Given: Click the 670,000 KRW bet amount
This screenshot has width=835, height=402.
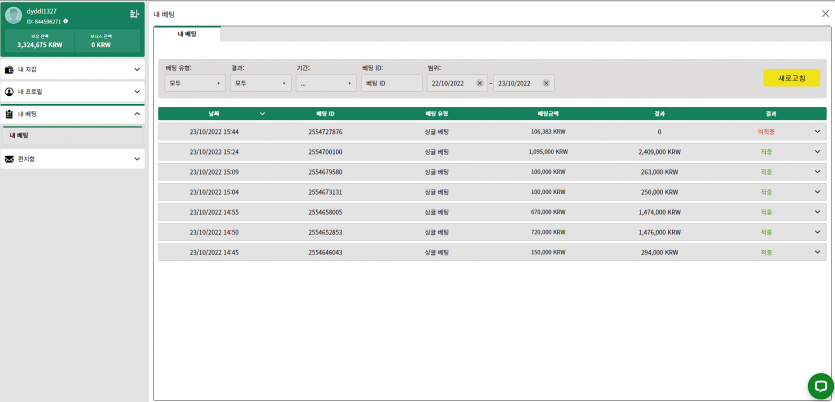Looking at the screenshot, I should [549, 212].
